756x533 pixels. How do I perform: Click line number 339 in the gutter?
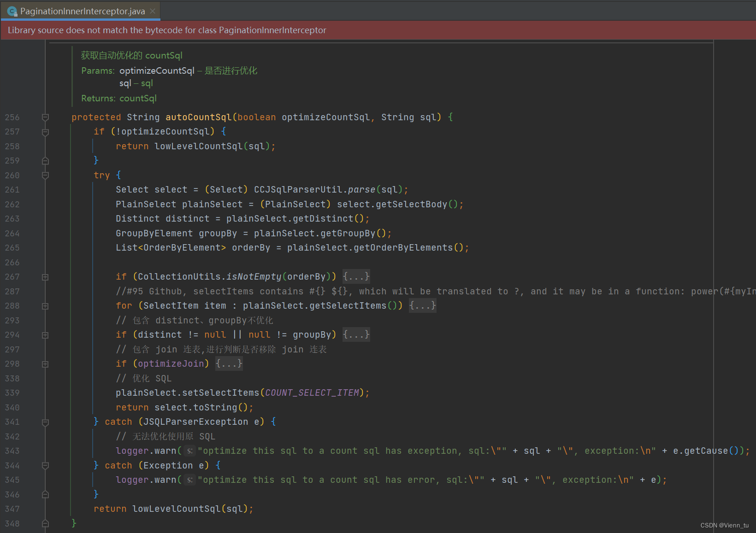pyautogui.click(x=12, y=393)
